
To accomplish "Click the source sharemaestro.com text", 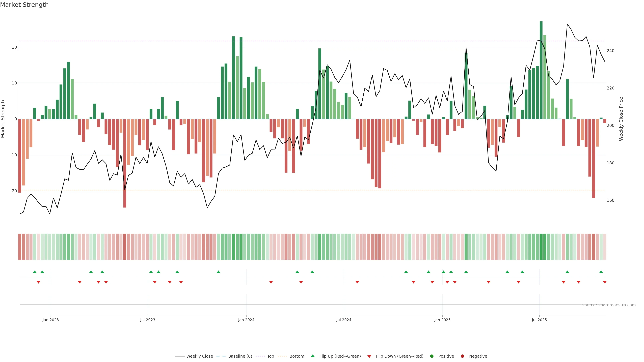I will pos(609,305).
